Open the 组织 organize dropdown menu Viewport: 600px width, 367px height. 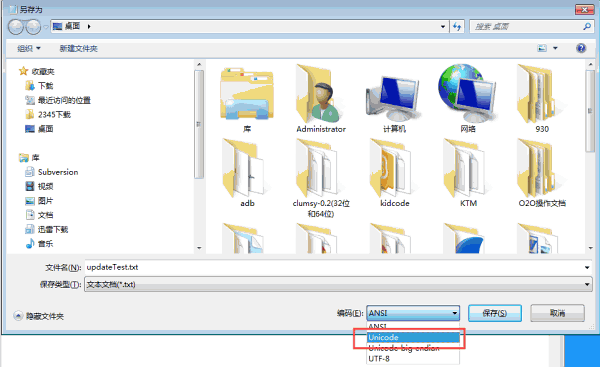tap(29, 49)
